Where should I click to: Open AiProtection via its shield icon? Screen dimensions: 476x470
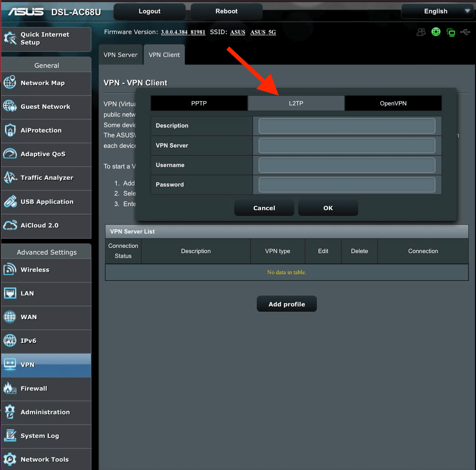coord(10,130)
